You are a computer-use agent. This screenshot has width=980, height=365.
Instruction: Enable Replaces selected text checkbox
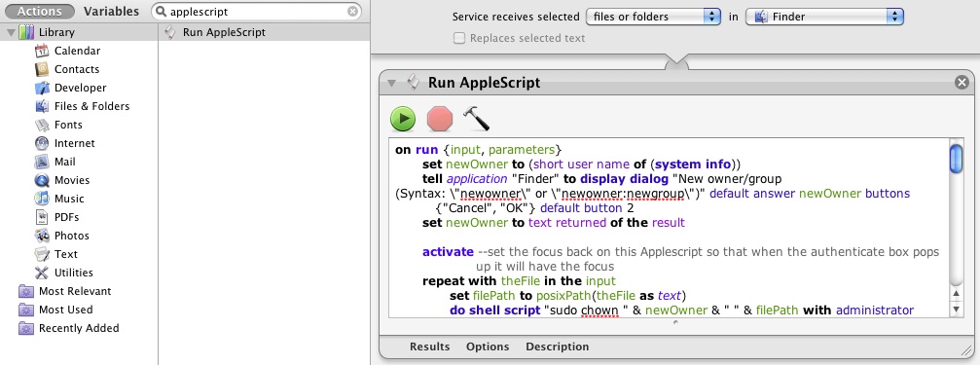click(459, 38)
